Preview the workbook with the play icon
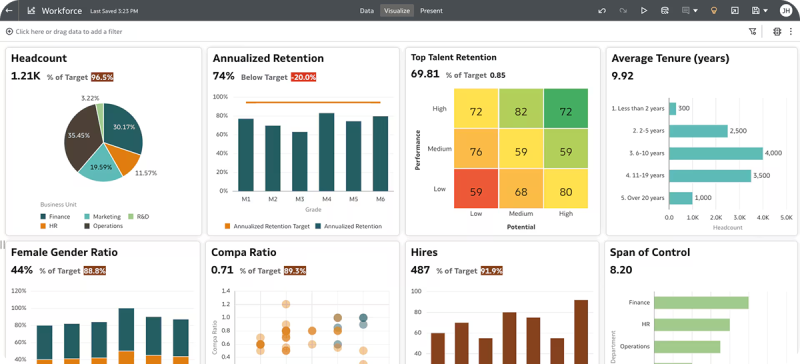800x364 pixels. [644, 11]
